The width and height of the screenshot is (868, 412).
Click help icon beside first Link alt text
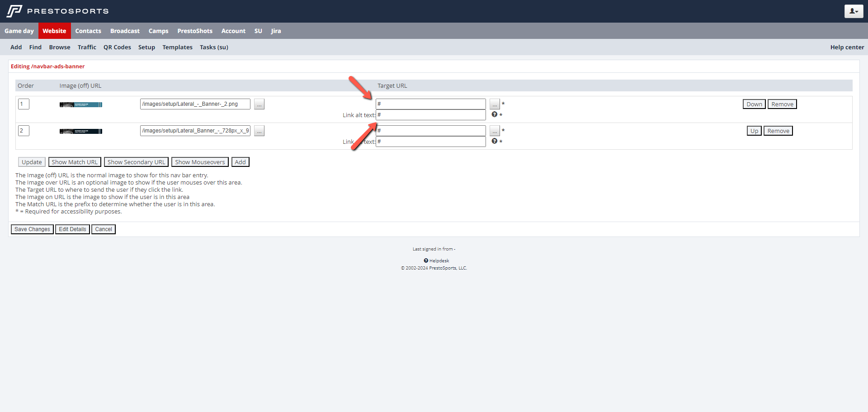click(494, 115)
